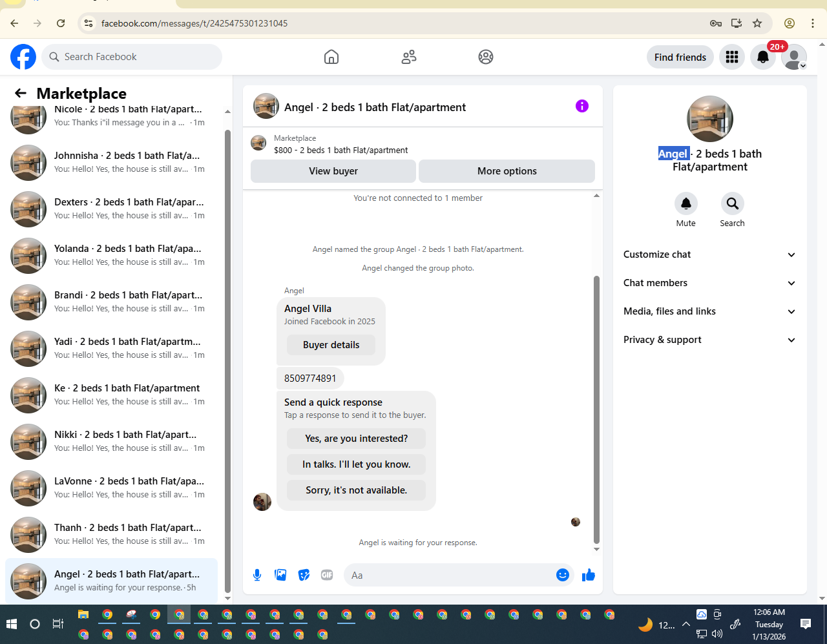The image size is (827, 644).
Task: Mute this chat using the bell icon
Action: pyautogui.click(x=686, y=203)
